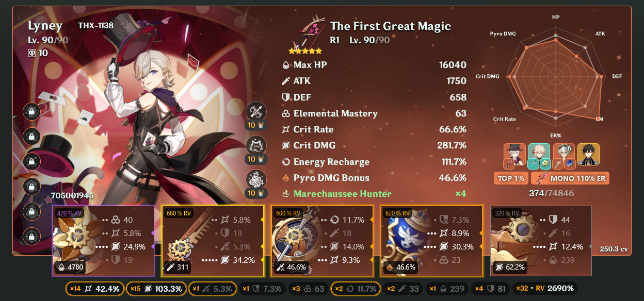Toggle the Energy Recharge 11.7% substat filter
644x301 pixels.
point(355,289)
